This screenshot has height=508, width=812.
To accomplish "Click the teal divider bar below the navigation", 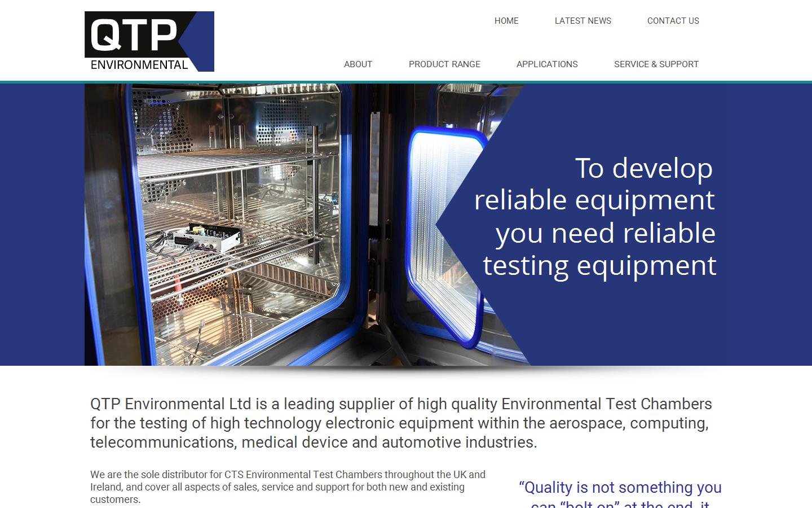I will pyautogui.click(x=406, y=80).
